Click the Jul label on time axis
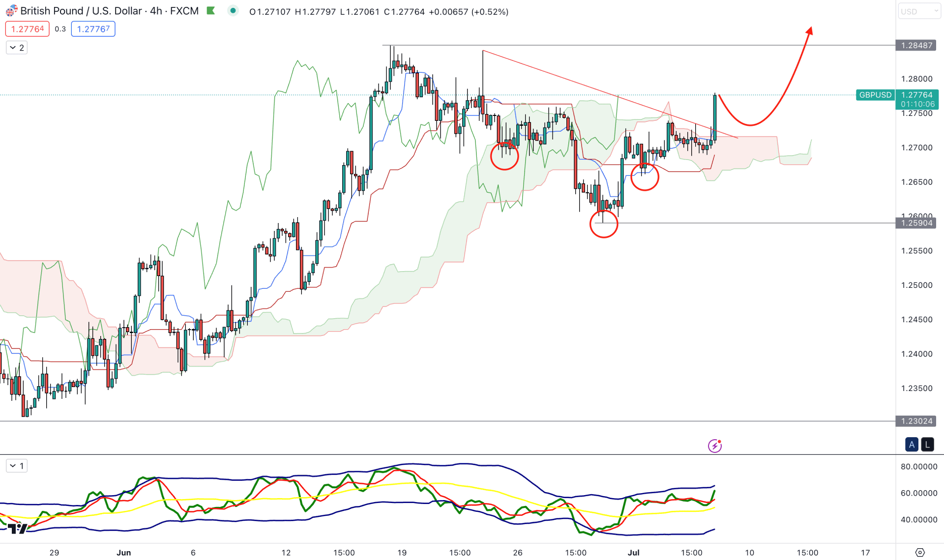Screen dimensions: 944x560 (633, 553)
